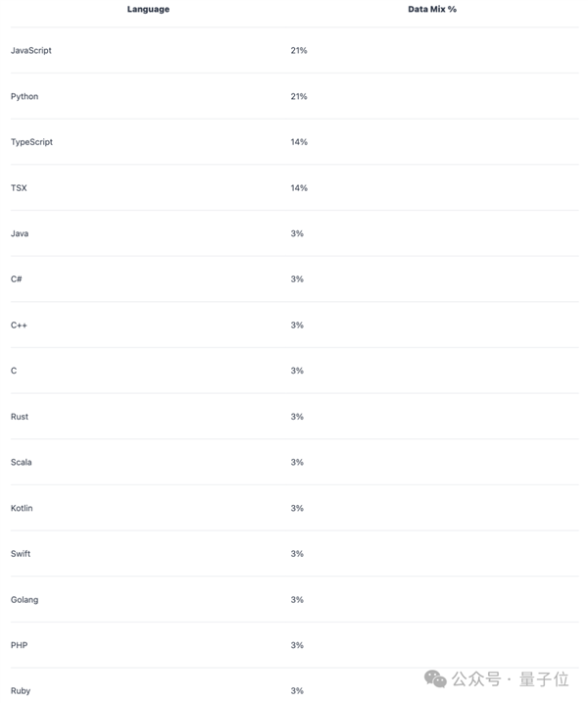Click the PHP row label

[20, 645]
